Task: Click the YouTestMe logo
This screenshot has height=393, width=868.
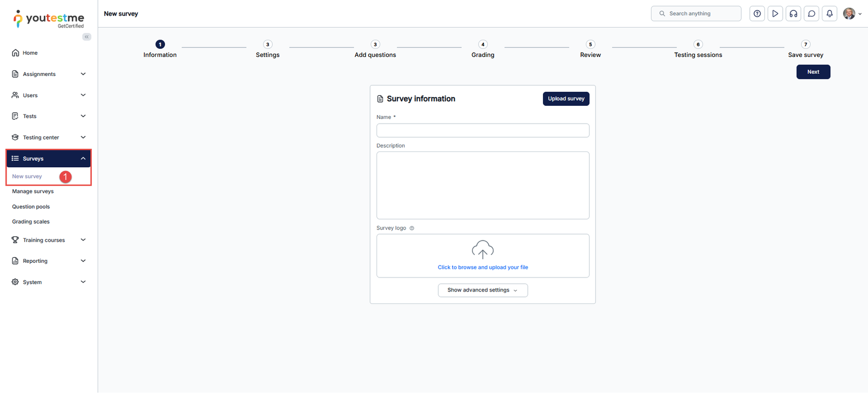Action: 49,19
